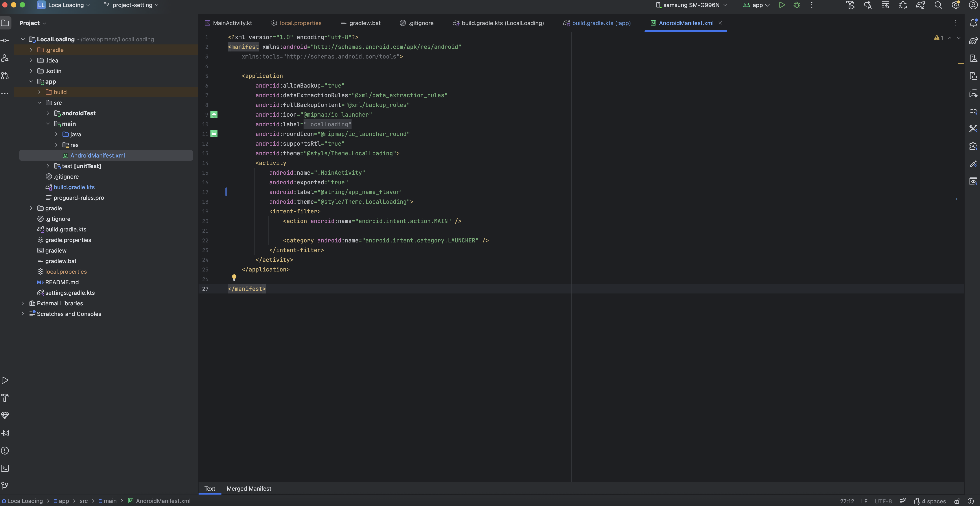Start debugging with the bug icon
This screenshot has height=506, width=980.
pyautogui.click(x=797, y=5)
